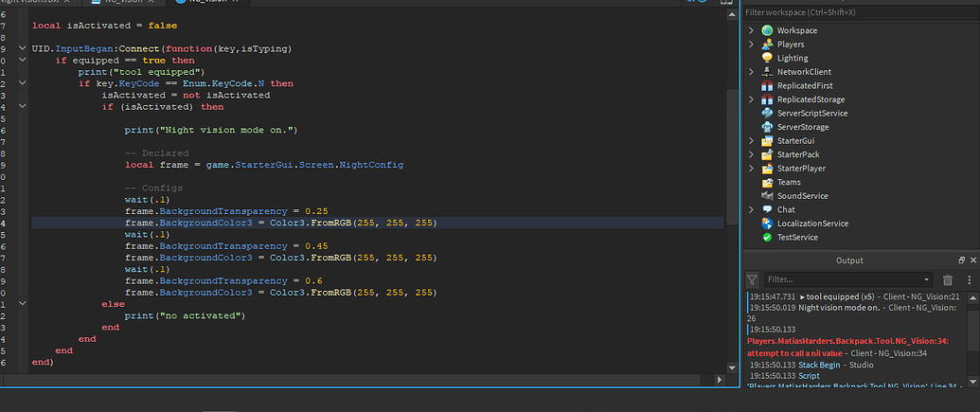Expand the ReplicatedStorage tree node
This screenshot has width=980, height=412.
pyautogui.click(x=751, y=99)
